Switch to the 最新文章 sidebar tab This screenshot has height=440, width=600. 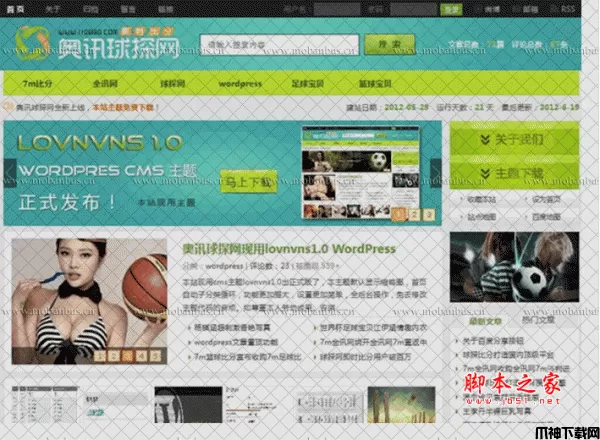pos(485,321)
